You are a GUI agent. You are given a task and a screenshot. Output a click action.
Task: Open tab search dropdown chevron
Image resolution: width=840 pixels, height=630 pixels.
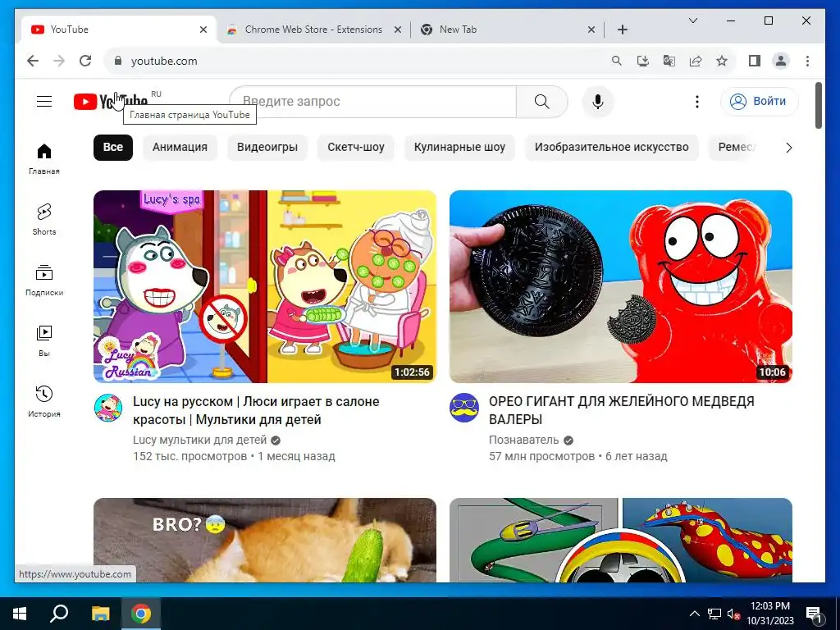pyautogui.click(x=692, y=21)
